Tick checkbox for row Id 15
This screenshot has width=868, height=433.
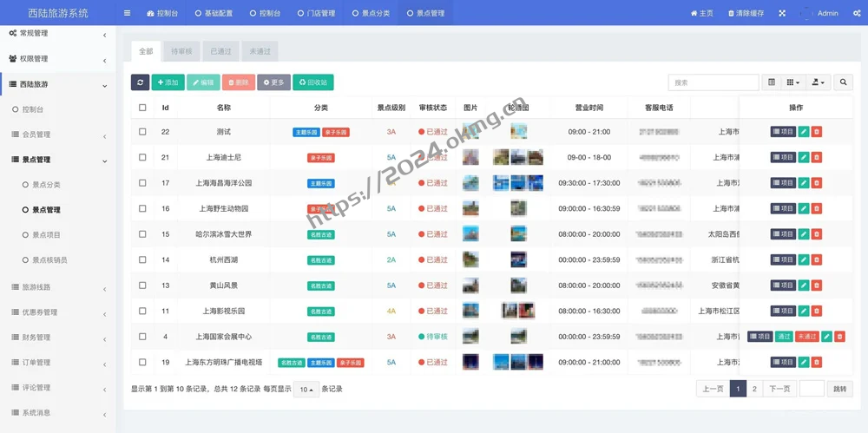[x=142, y=234]
